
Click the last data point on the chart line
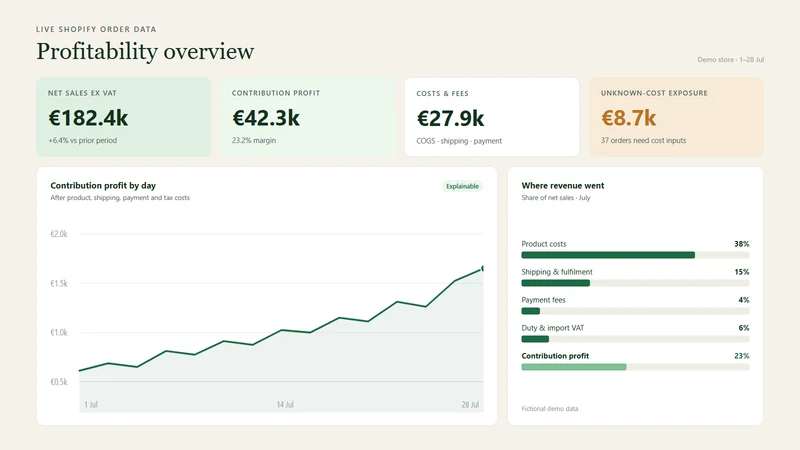tap(483, 268)
